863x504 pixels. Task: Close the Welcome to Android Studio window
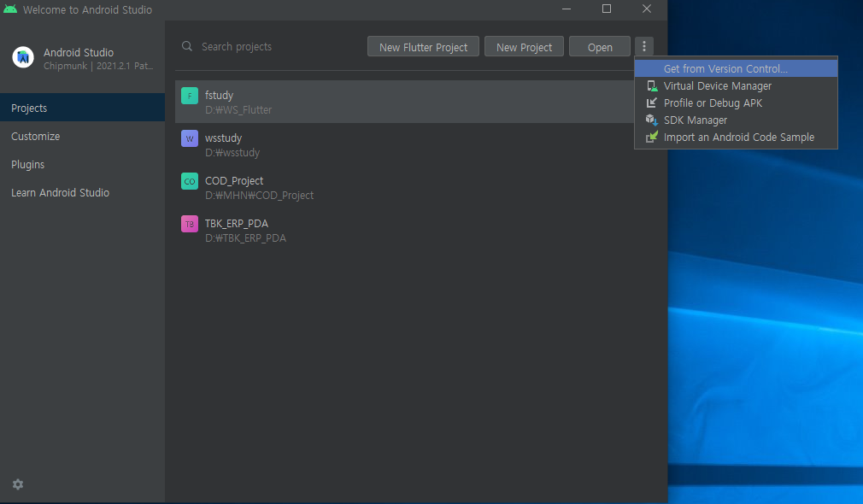click(x=647, y=9)
